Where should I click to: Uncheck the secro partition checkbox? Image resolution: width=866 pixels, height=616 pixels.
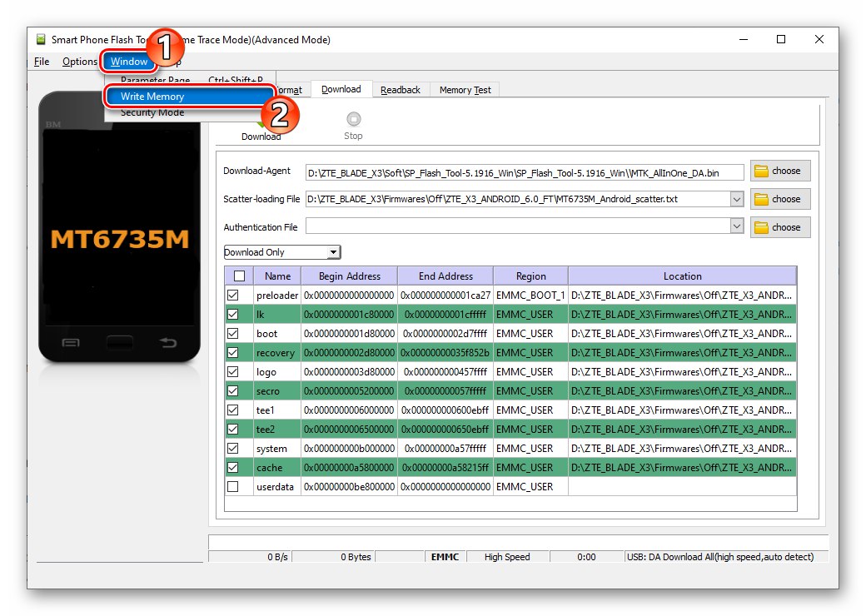coord(233,390)
